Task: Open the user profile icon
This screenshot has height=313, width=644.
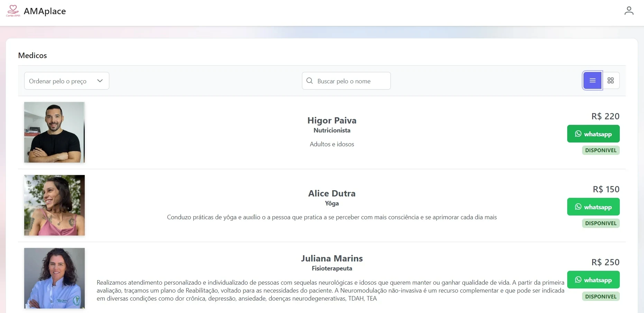Action: coord(629,11)
